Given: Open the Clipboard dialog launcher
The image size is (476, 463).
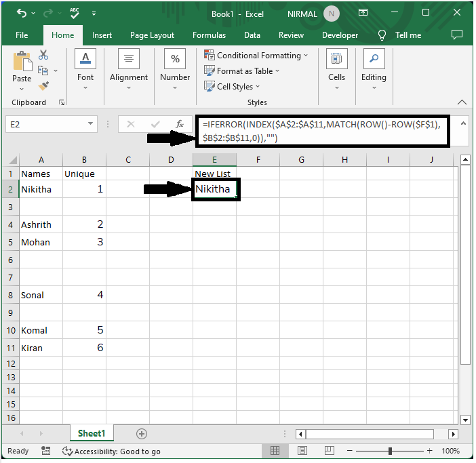Looking at the screenshot, I should tap(62, 102).
